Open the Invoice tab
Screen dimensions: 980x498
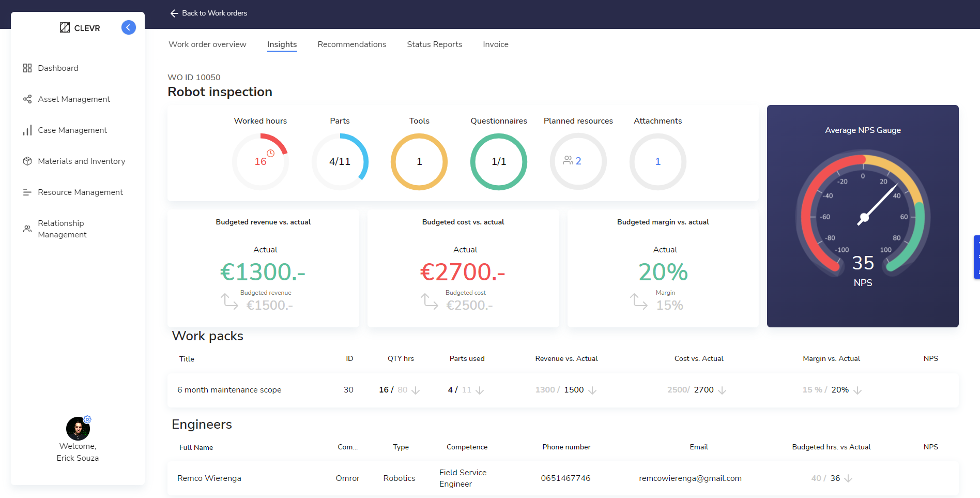coord(495,44)
